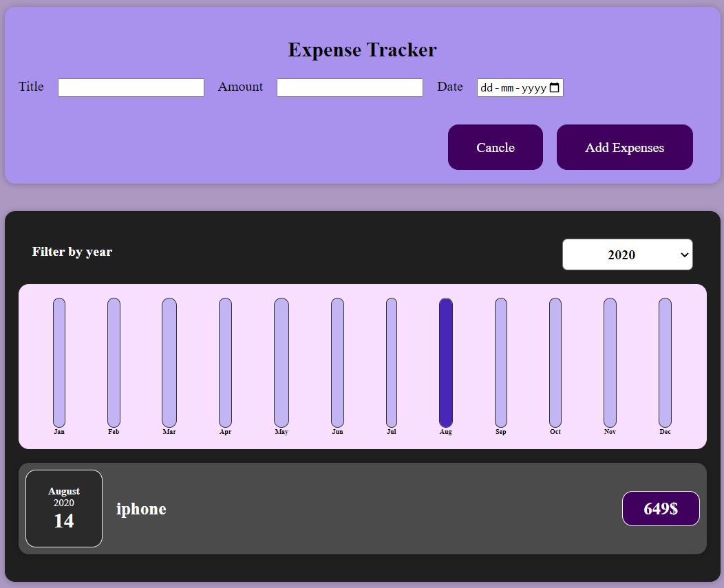724x588 pixels.
Task: Click inside the Amount input field
Action: pyautogui.click(x=350, y=87)
